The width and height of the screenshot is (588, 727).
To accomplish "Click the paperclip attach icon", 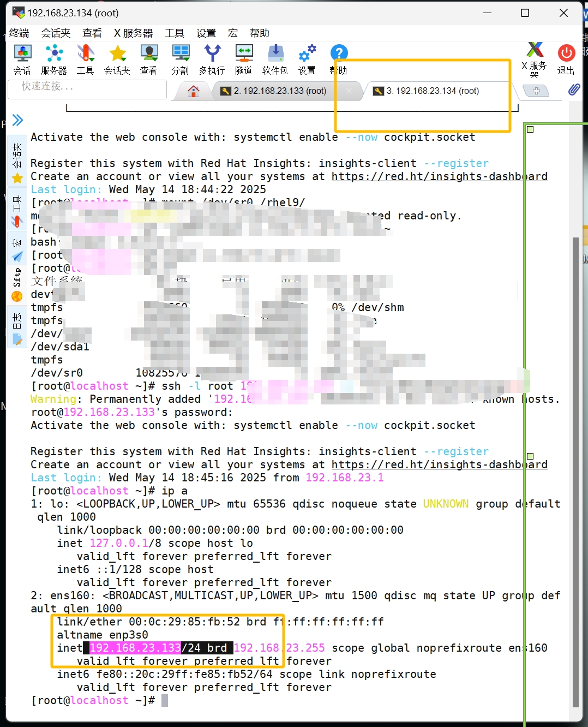I will point(574,90).
